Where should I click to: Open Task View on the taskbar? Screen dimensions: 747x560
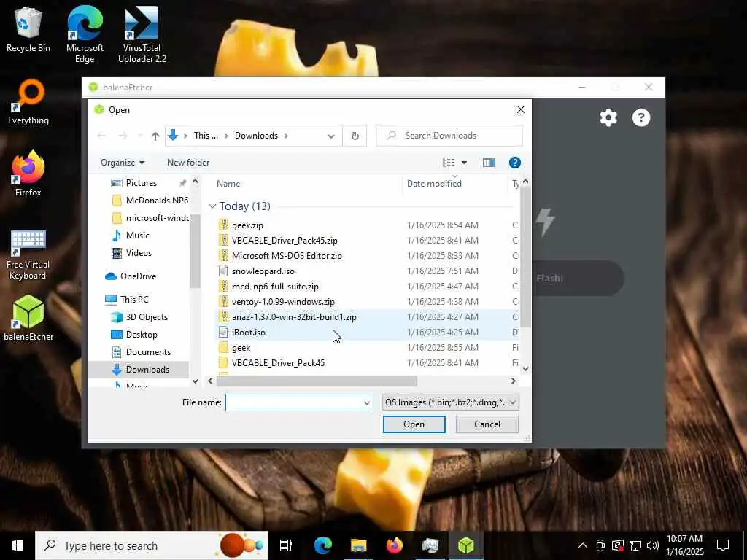pyautogui.click(x=286, y=545)
